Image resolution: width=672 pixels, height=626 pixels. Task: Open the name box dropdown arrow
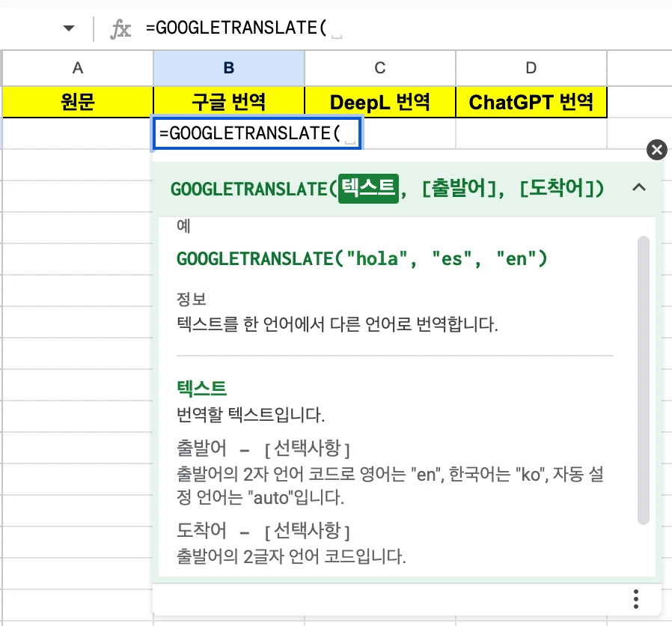69,28
